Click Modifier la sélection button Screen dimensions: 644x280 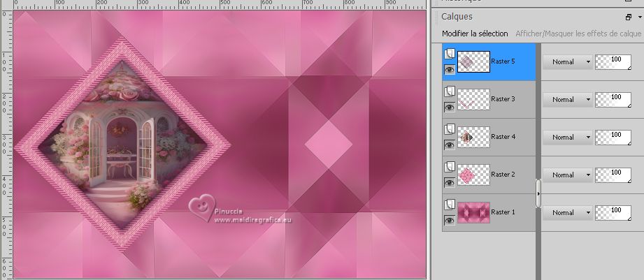[475, 34]
